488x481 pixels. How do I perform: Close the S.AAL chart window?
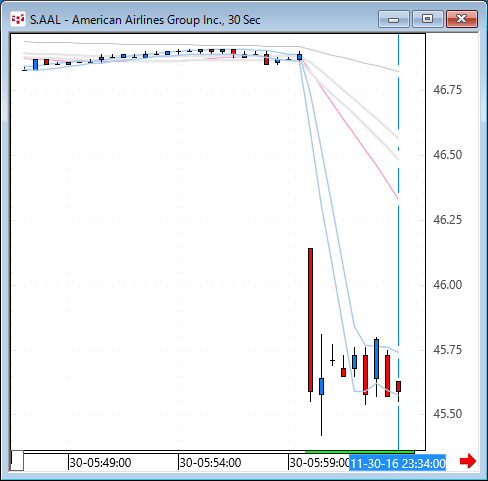(462, 19)
